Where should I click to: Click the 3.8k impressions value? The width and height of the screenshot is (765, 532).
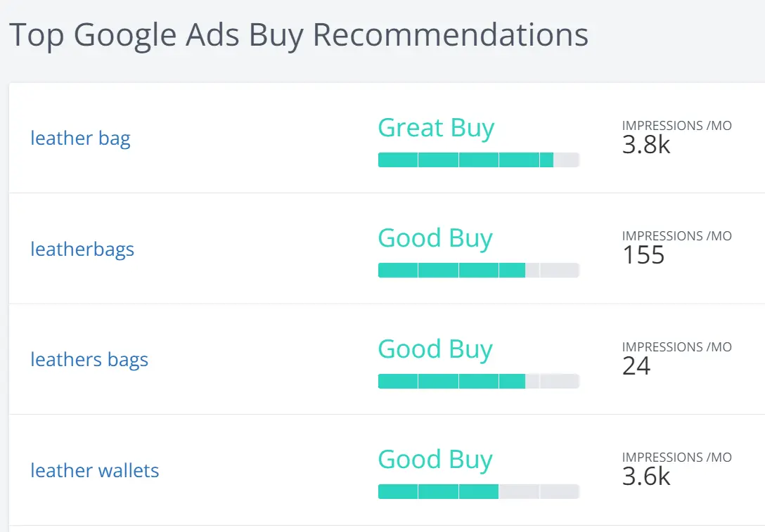[646, 144]
